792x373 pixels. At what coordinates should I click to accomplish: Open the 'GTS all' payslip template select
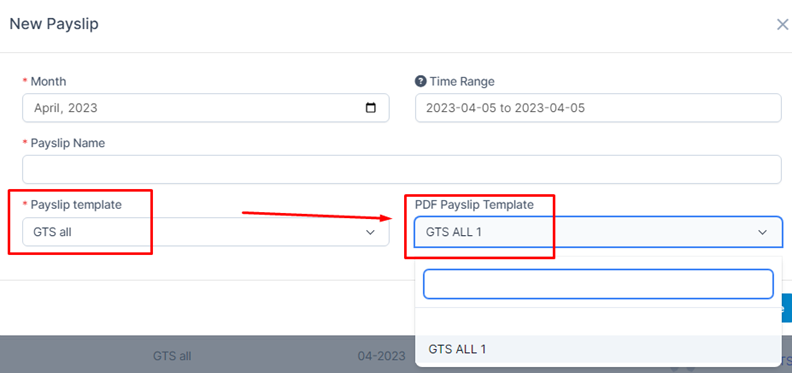206,232
